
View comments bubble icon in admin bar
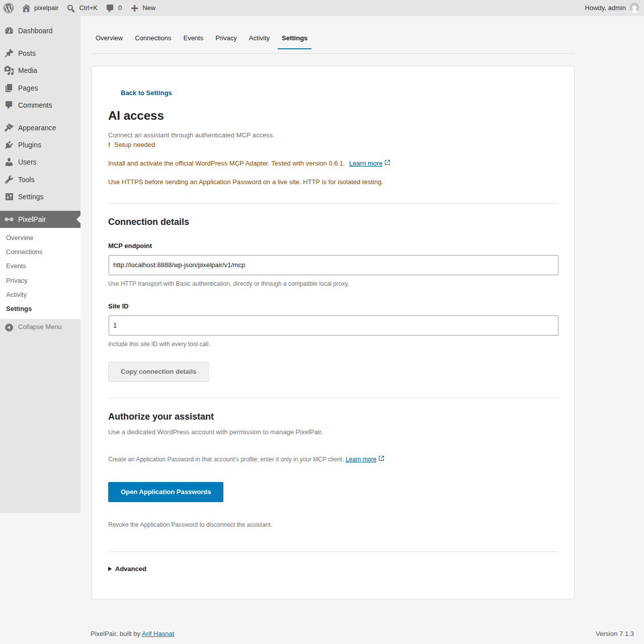pyautogui.click(x=110, y=8)
